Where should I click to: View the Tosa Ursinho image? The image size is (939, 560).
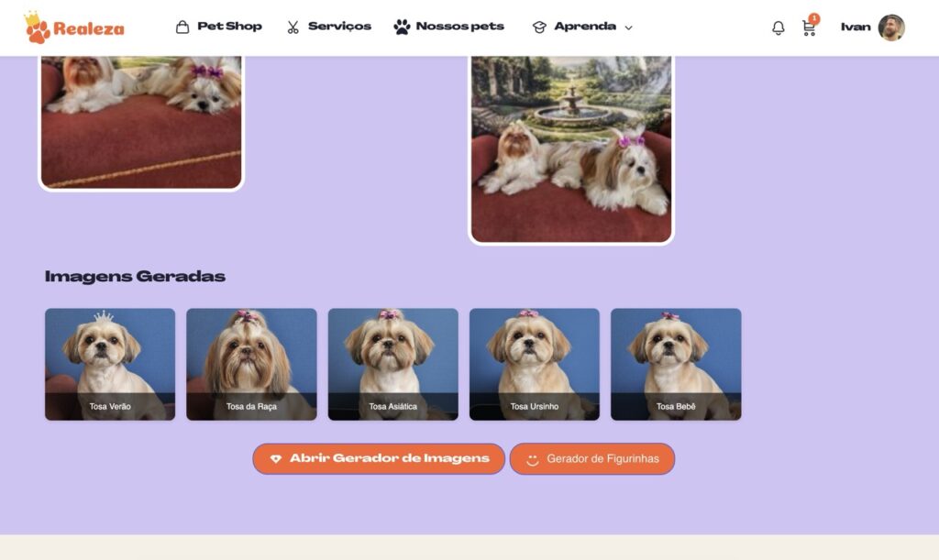535,364
